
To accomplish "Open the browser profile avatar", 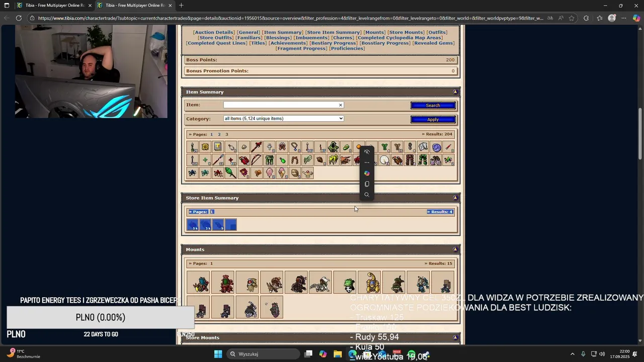I will pos(612,18).
